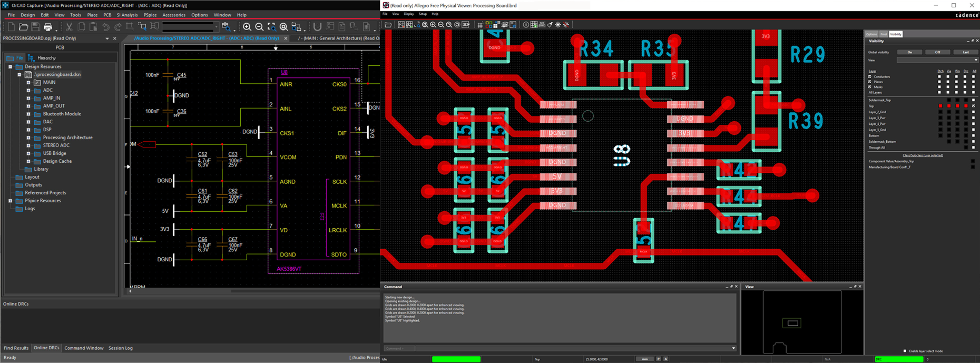The image size is (980, 363).
Task: Turn global visibility Off
Action: coord(937,52)
